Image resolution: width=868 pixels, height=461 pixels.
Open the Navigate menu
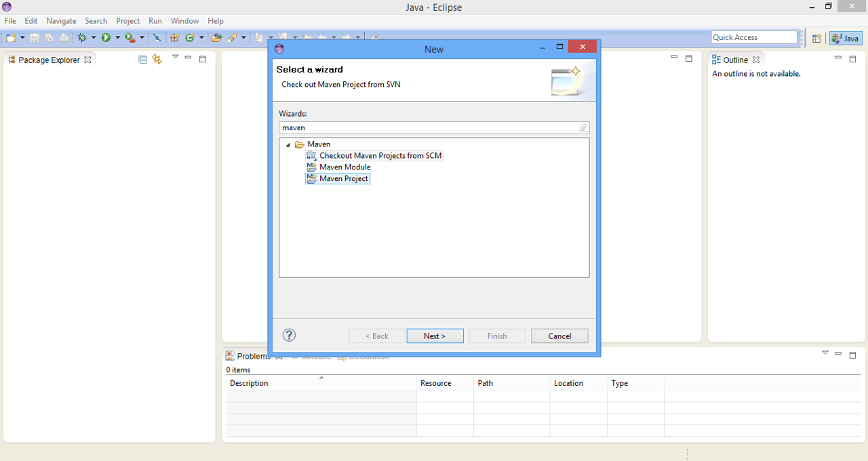click(61, 21)
